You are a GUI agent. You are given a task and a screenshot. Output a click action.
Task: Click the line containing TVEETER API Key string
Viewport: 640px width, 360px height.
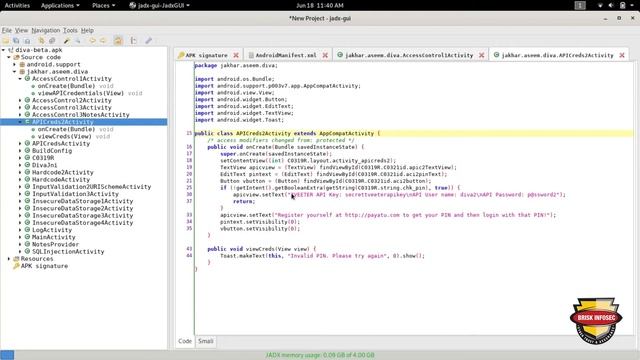pyautogui.click(x=399, y=195)
